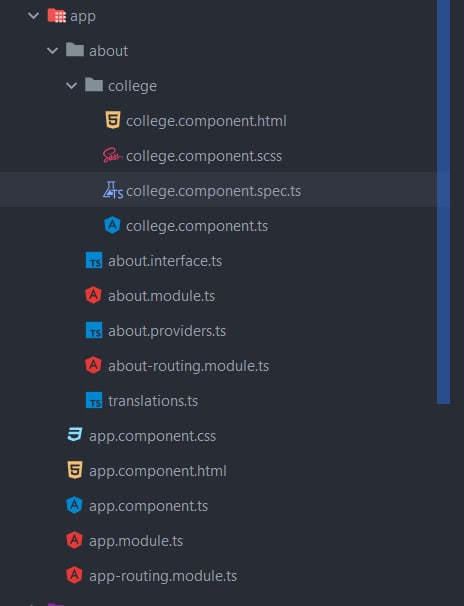464x606 pixels.
Task: Click the CSS3 icon next to app.component.css
Action: coord(75,435)
